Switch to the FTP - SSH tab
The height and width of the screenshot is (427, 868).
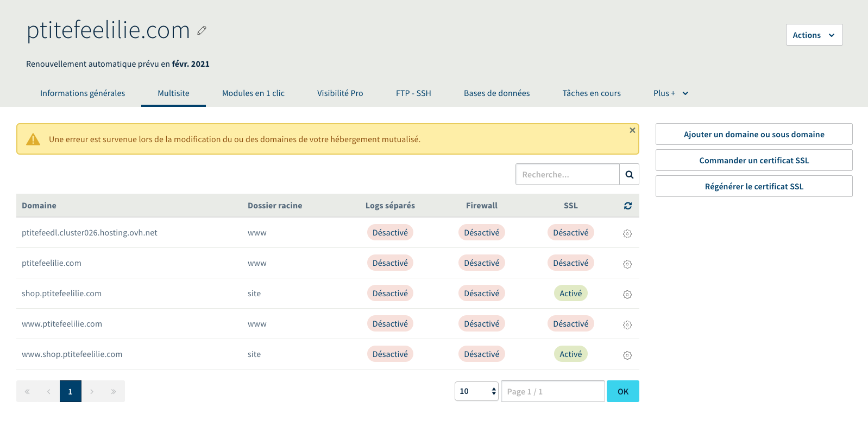pyautogui.click(x=413, y=93)
